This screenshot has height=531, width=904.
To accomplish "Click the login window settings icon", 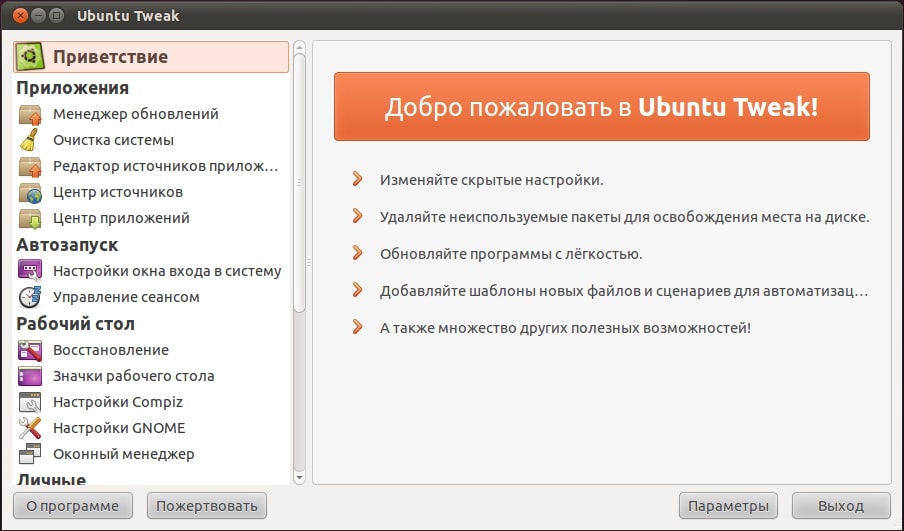I will click(x=30, y=270).
